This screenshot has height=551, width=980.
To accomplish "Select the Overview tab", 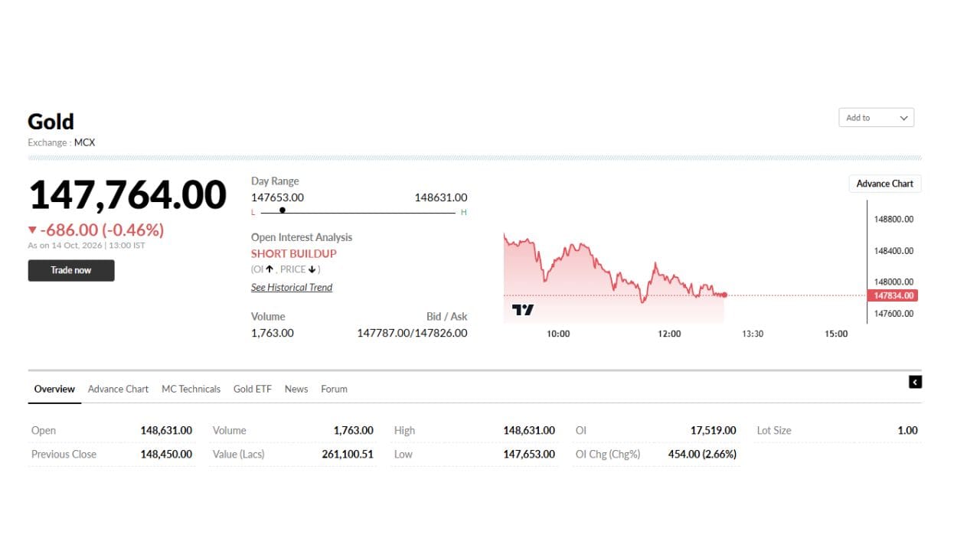I will click(54, 389).
